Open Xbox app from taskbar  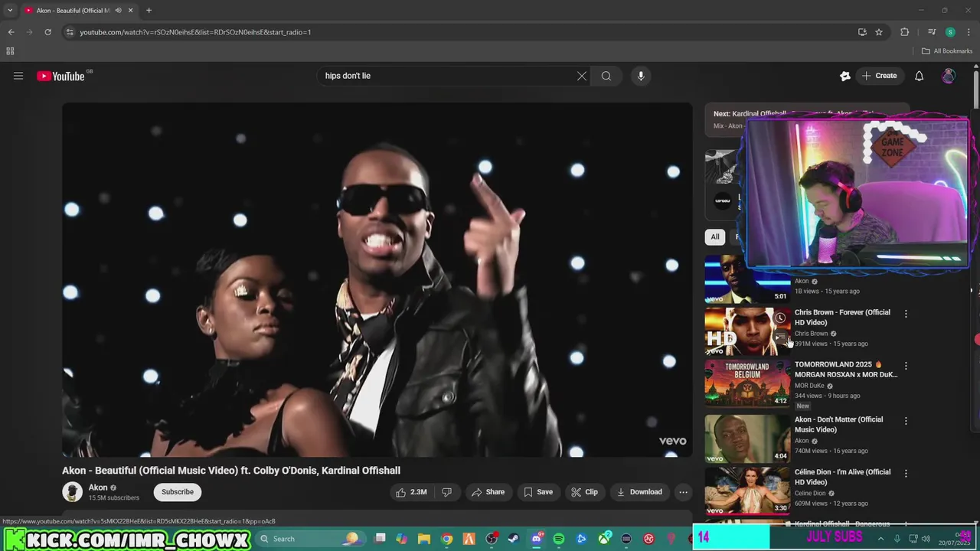(604, 539)
